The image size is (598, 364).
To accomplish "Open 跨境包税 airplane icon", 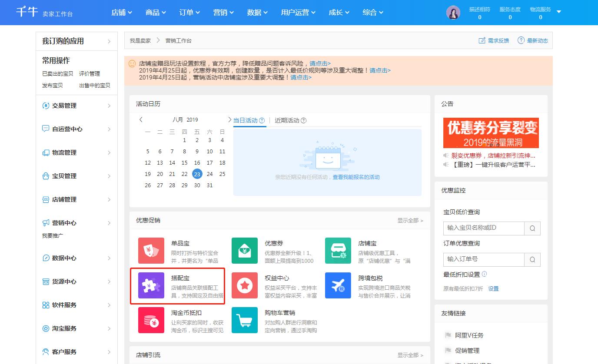I will coord(338,286).
